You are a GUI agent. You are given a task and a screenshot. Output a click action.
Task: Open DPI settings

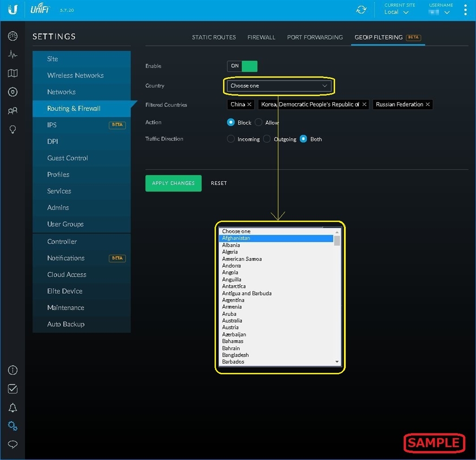(x=81, y=141)
